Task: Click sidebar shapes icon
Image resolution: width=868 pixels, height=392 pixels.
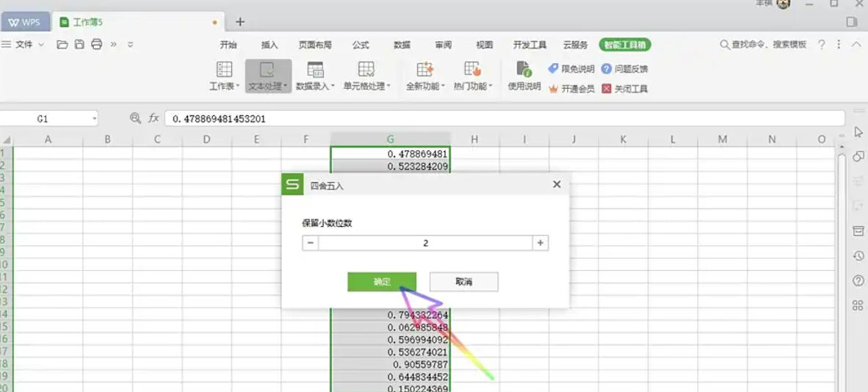Action: click(858, 156)
